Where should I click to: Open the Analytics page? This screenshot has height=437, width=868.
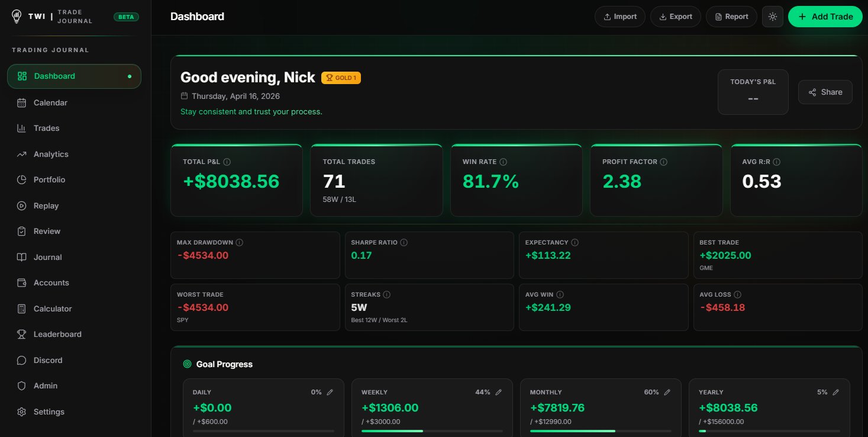click(51, 154)
